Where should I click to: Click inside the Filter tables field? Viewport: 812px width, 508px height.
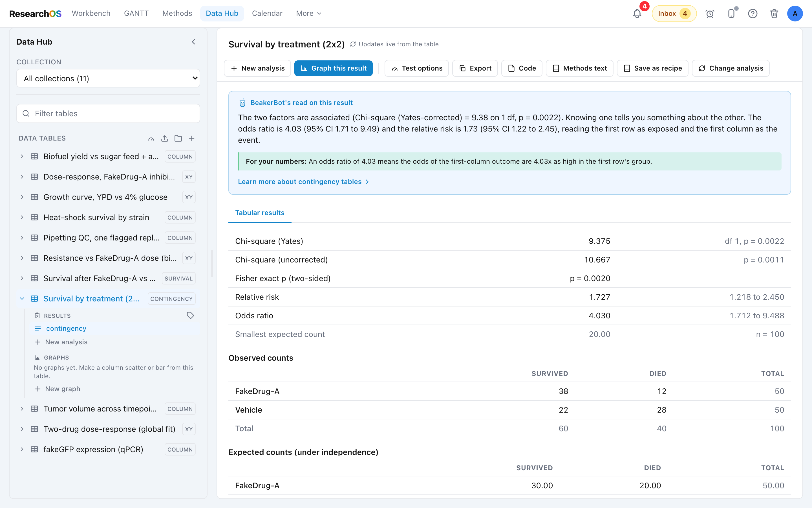click(x=108, y=113)
